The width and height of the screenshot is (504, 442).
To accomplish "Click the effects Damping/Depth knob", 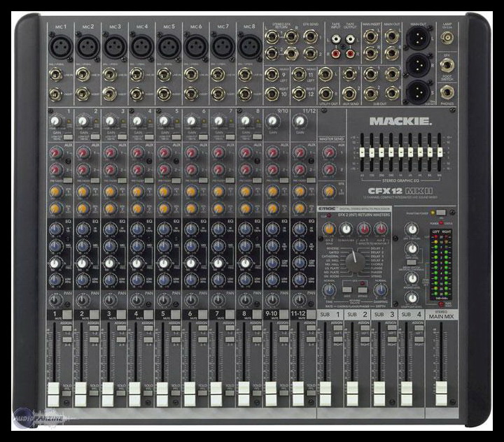I will 380,290.
